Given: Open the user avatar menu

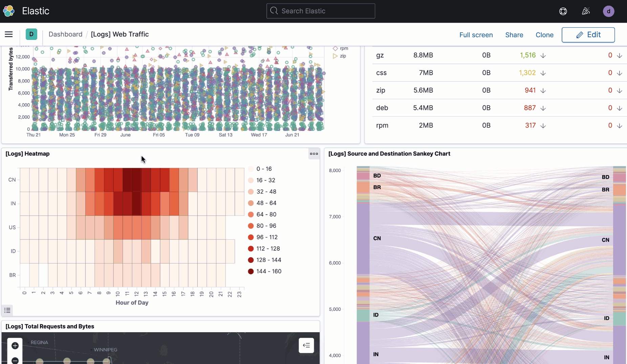Looking at the screenshot, I should click(x=608, y=11).
